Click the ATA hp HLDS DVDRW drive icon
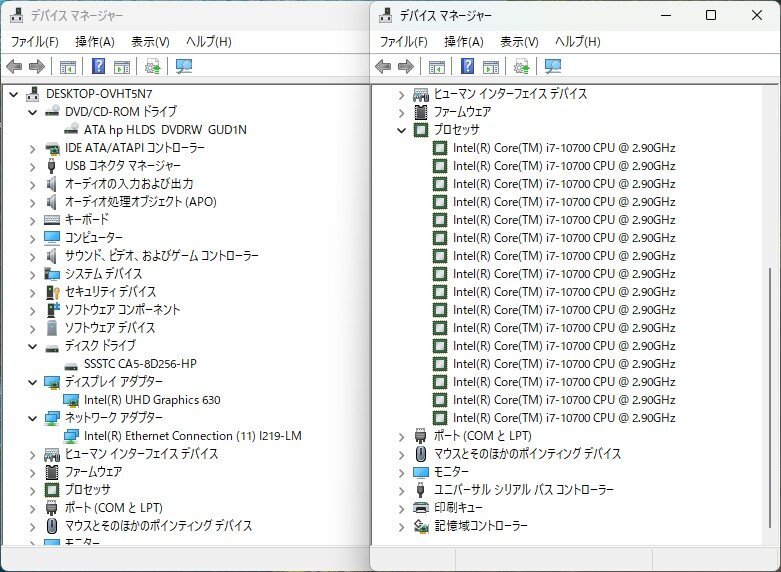 point(71,129)
